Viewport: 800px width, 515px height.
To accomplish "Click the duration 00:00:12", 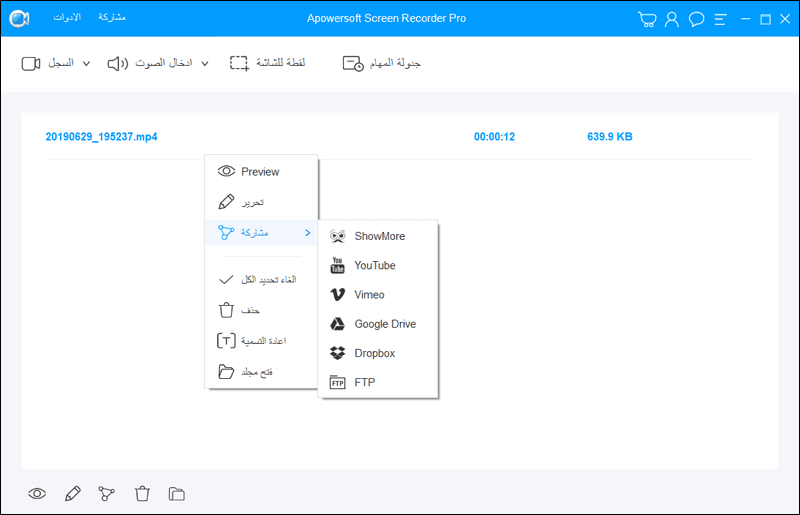I will 494,137.
